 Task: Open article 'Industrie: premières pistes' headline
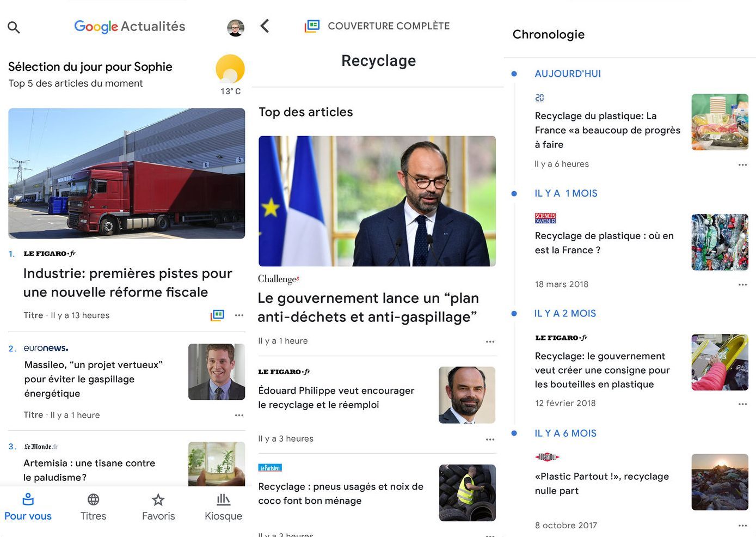[128, 283]
